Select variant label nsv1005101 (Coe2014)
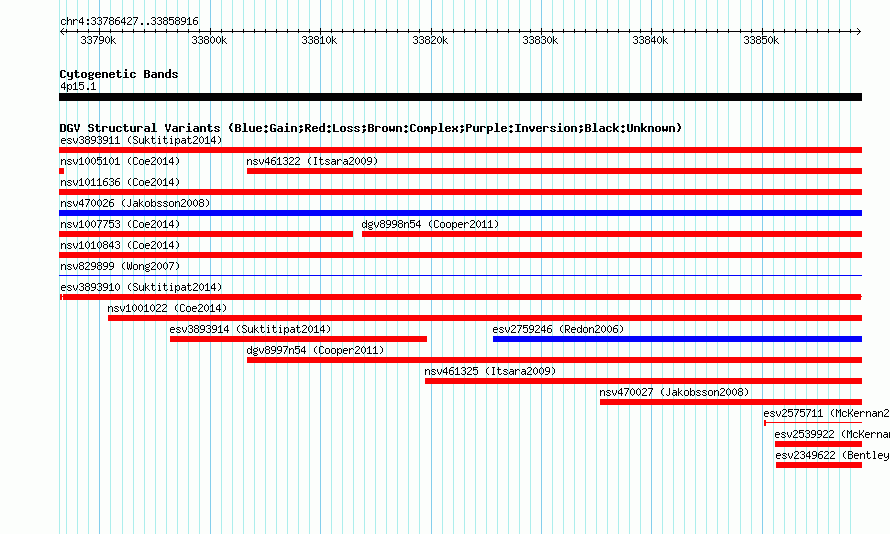890x534 pixels. point(120,161)
